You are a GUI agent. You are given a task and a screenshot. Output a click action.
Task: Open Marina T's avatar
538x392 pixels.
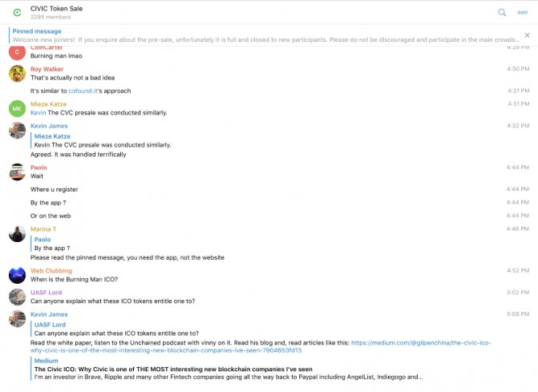(x=17, y=233)
